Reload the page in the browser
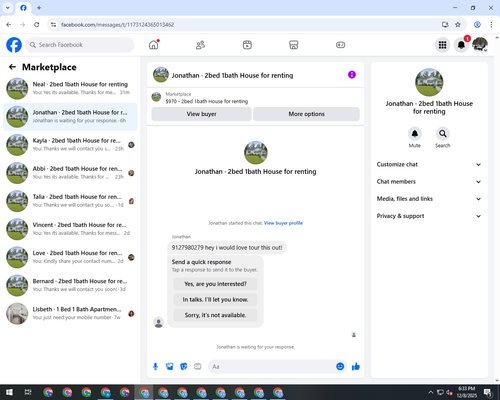Viewport: 500px width, 400px height. click(37, 25)
